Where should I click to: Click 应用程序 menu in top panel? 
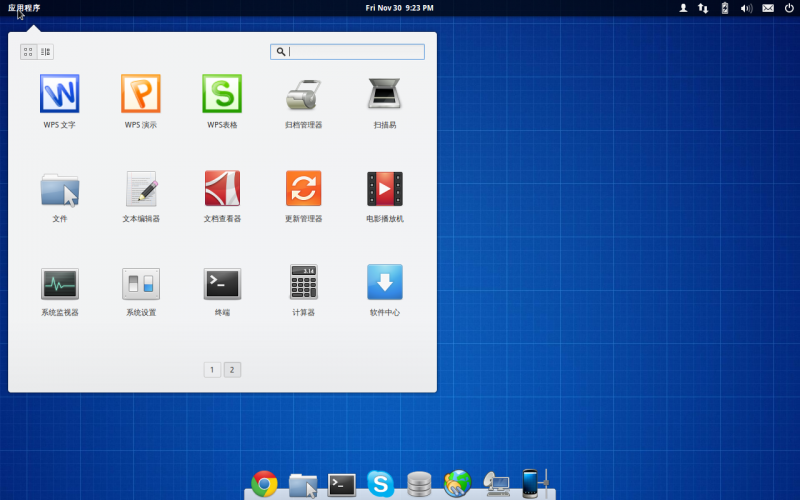coord(24,8)
